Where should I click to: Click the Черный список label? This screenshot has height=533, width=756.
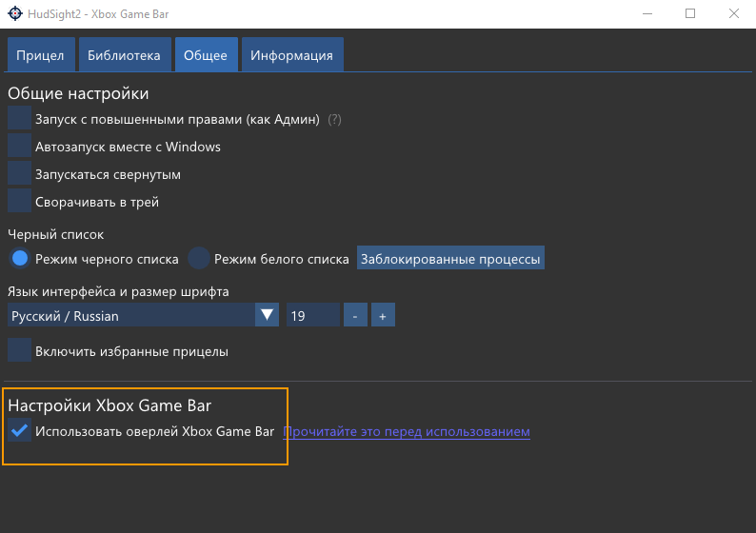click(55, 235)
